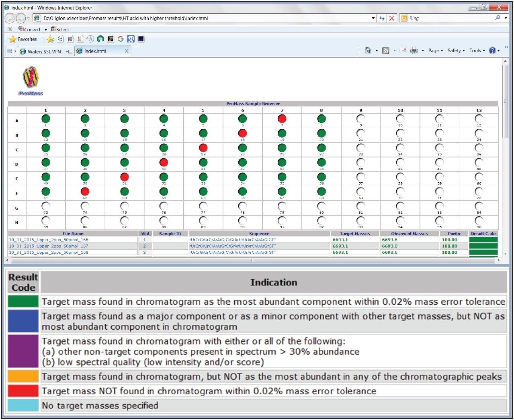Expand the address bar history dropdown
The width and height of the screenshot is (514, 420).
(373, 18)
